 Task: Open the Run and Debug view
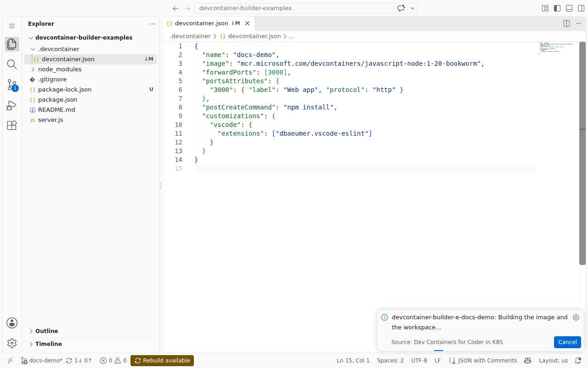[12, 105]
